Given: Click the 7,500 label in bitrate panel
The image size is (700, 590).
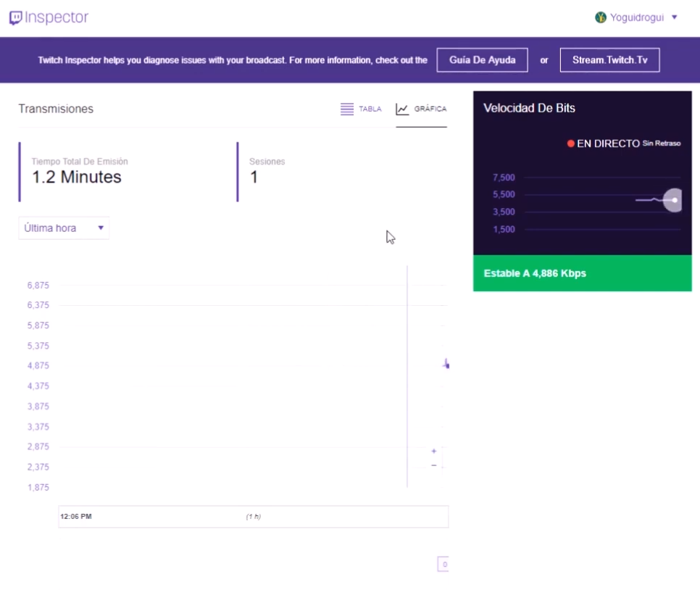Looking at the screenshot, I should click(504, 178).
